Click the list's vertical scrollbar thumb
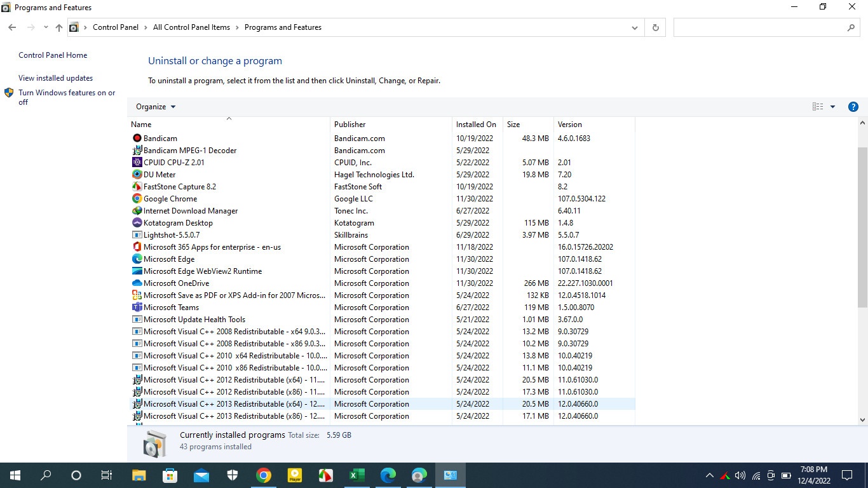 (x=863, y=226)
